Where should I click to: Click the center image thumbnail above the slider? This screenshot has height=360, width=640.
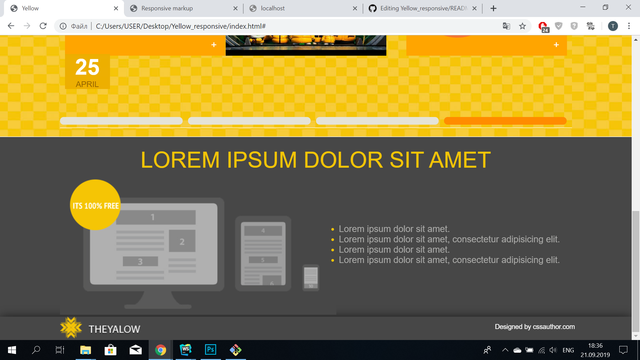pyautogui.click(x=306, y=45)
